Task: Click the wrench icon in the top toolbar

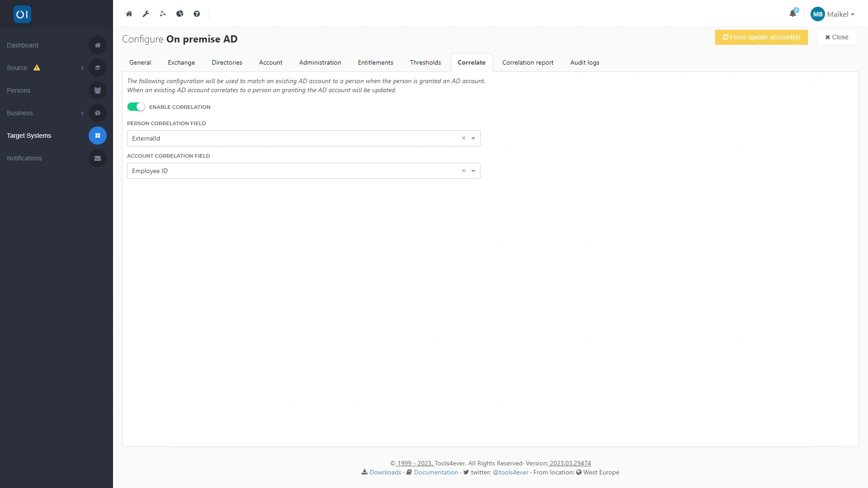Action: click(146, 14)
